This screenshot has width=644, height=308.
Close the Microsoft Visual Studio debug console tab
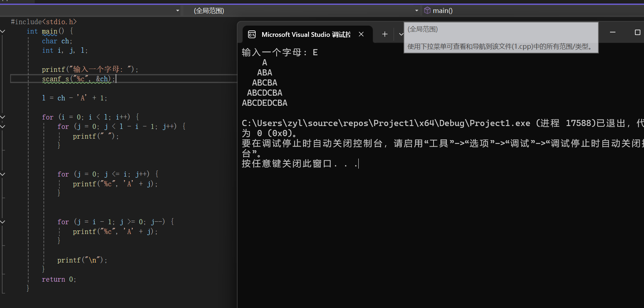(361, 34)
